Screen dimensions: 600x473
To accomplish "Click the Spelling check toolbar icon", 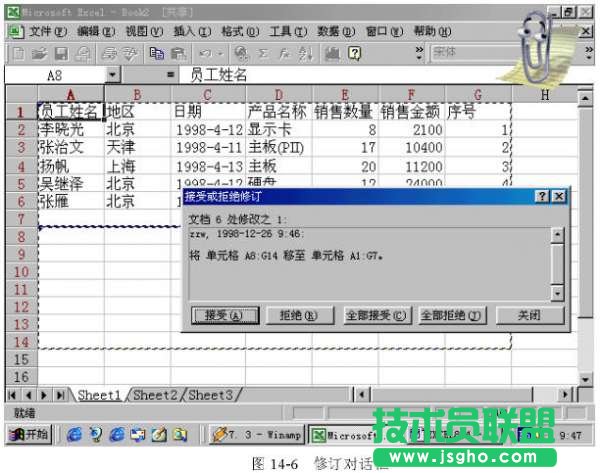I will tap(131, 54).
